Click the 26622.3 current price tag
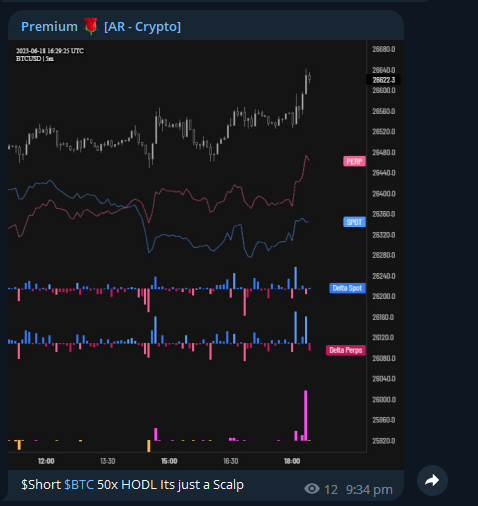Viewport: 478px width, 506px height. [383, 80]
